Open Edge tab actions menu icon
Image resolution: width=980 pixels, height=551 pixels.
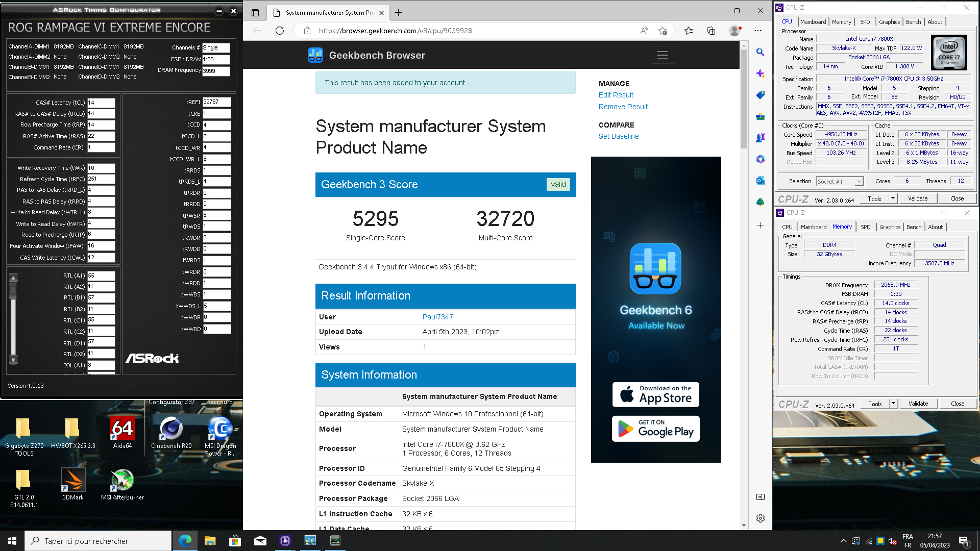click(255, 12)
